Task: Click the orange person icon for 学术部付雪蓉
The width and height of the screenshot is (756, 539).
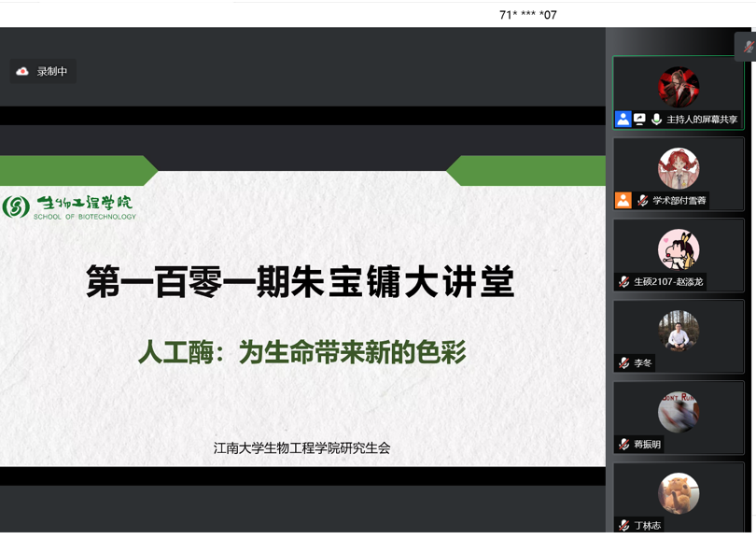Action: click(x=623, y=201)
